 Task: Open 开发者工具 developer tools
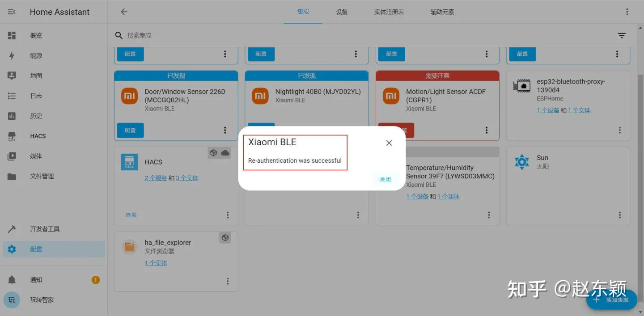point(54,229)
